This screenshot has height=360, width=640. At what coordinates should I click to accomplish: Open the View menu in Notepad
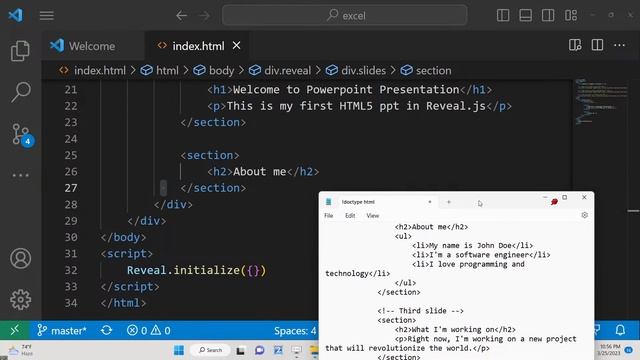pos(373,216)
